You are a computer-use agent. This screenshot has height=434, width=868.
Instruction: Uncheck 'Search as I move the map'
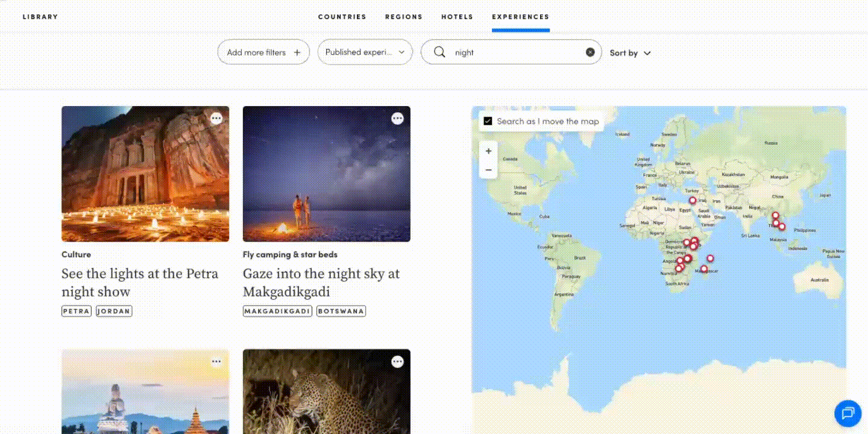pos(488,121)
